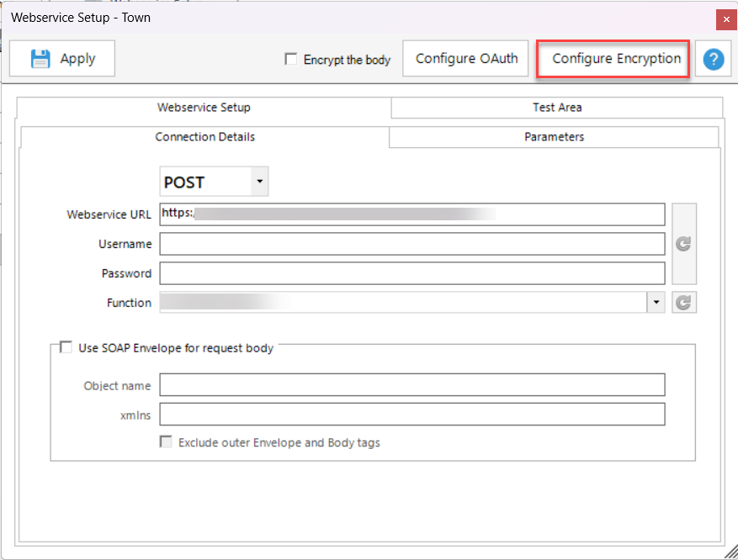Switch to the Test Area tab

(556, 108)
